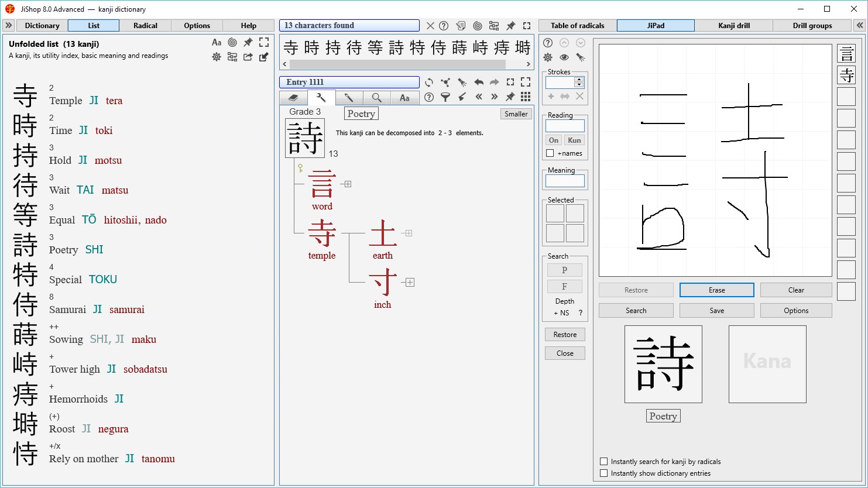
Task: Click the spiral icon in the list panel header
Action: click(232, 42)
